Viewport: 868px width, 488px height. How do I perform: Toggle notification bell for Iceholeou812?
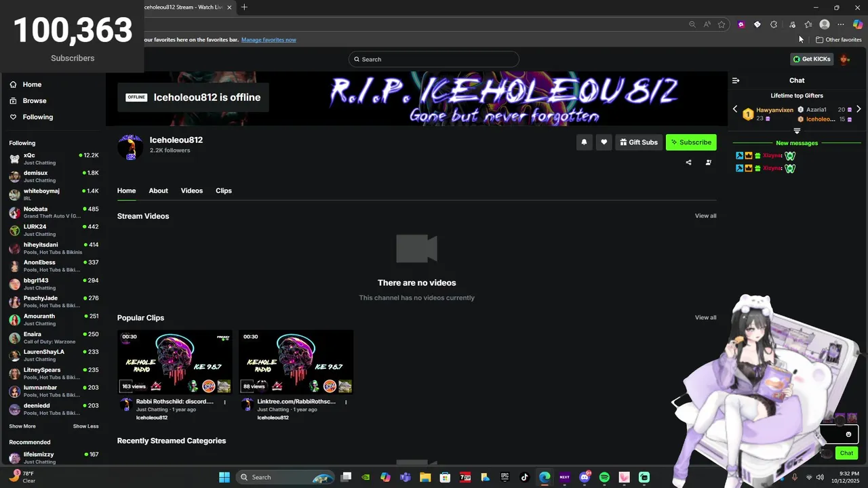coord(584,142)
